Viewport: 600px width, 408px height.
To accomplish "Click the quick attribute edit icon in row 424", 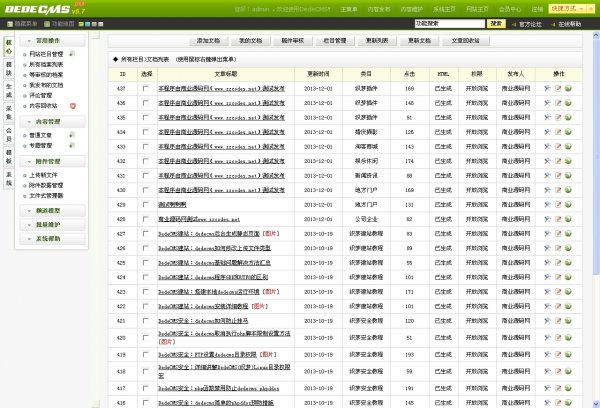I will pyautogui.click(x=547, y=277).
